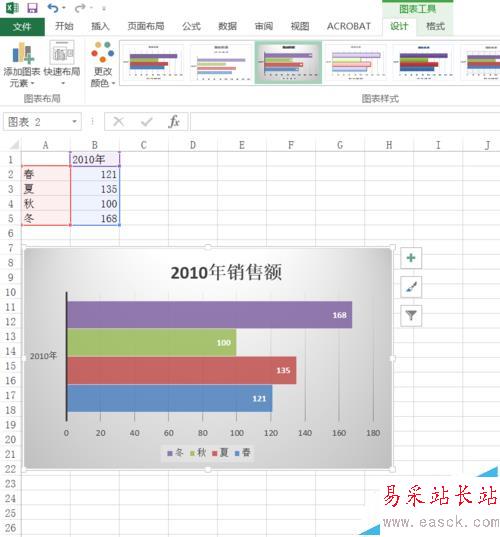This screenshot has height=537, width=500.
Task: Click the Redo arrow icon
Action: (80, 8)
